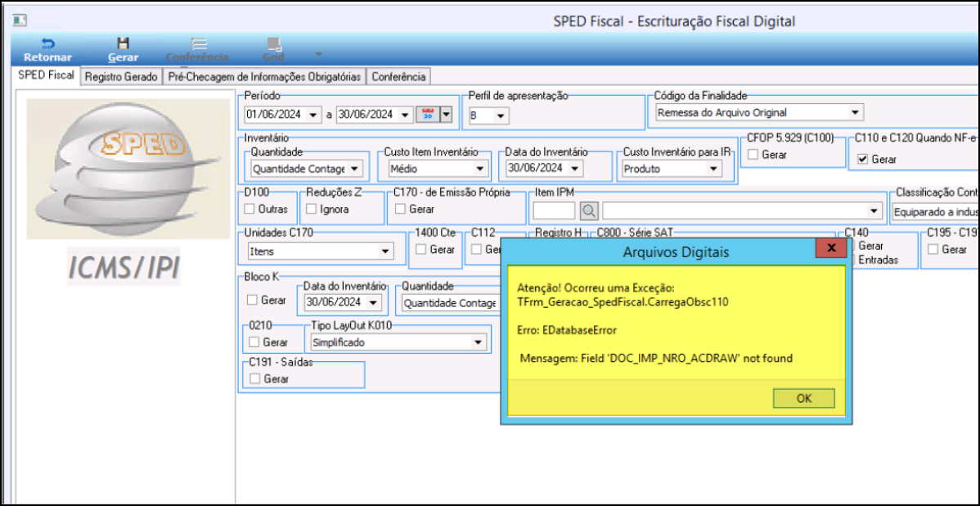Enable the C191 - Saídas Gerar checkbox

coord(254,378)
